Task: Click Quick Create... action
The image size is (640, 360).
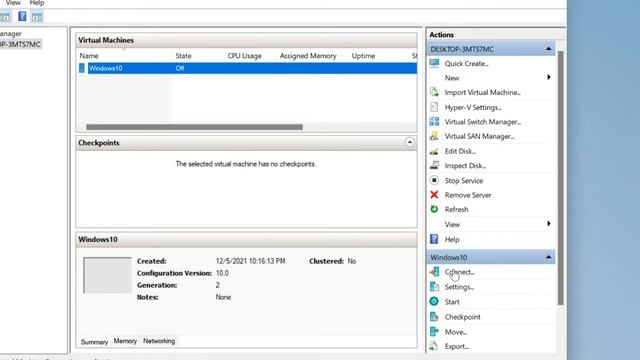Action: (466, 64)
